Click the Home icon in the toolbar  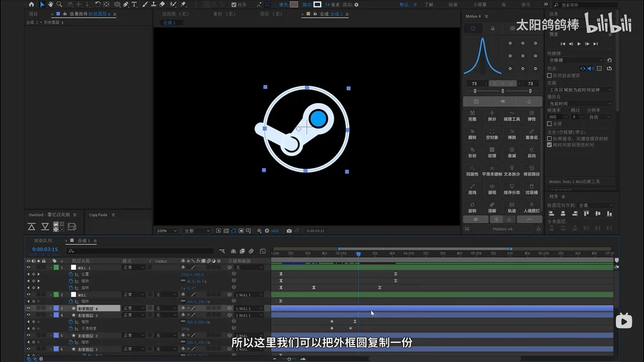31,5
